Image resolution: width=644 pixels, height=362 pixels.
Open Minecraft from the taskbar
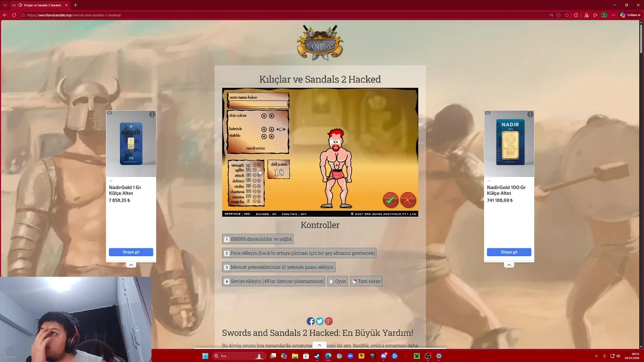click(417, 356)
